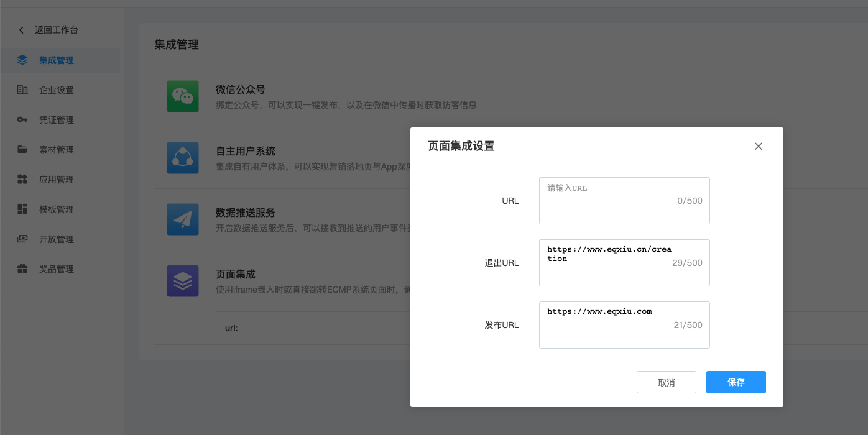Open 集成管理 in the sidebar menu
Viewport: 868px width, 435px height.
coord(60,60)
